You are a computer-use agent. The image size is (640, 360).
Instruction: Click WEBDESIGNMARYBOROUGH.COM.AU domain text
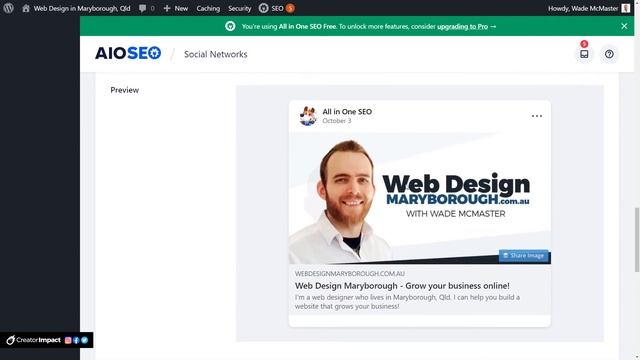tap(350, 273)
